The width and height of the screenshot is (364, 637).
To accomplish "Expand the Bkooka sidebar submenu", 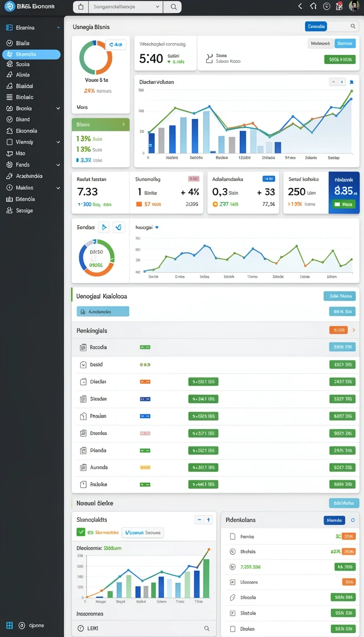I will 58,109.
